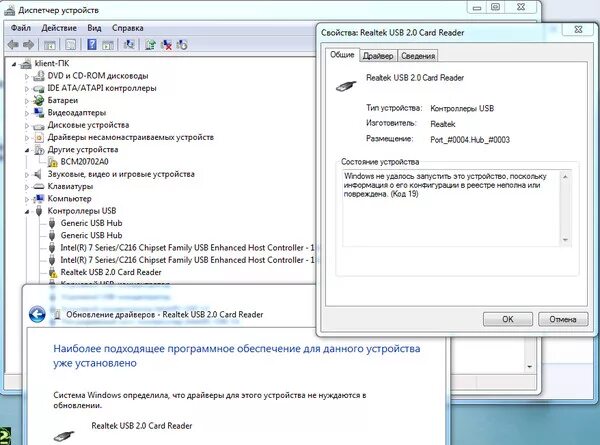Click the Disable device toolbar icon
The height and width of the screenshot is (445, 600).
(182, 45)
